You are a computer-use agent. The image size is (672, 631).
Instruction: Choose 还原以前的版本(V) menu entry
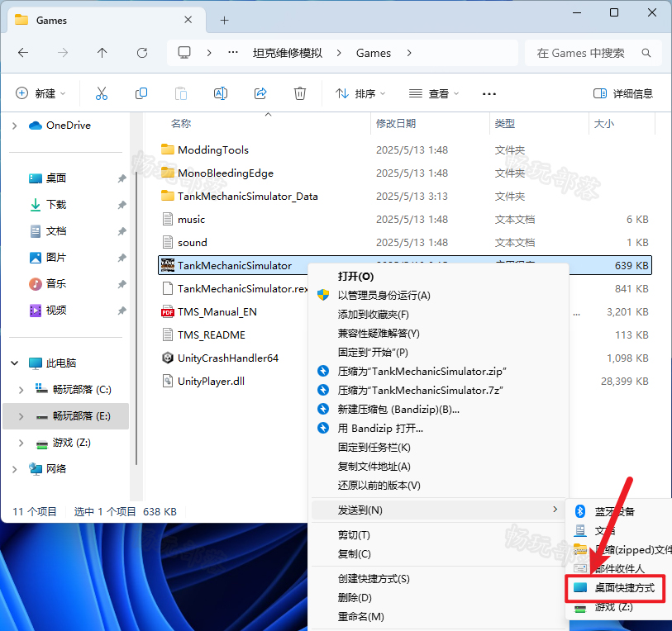click(x=438, y=486)
